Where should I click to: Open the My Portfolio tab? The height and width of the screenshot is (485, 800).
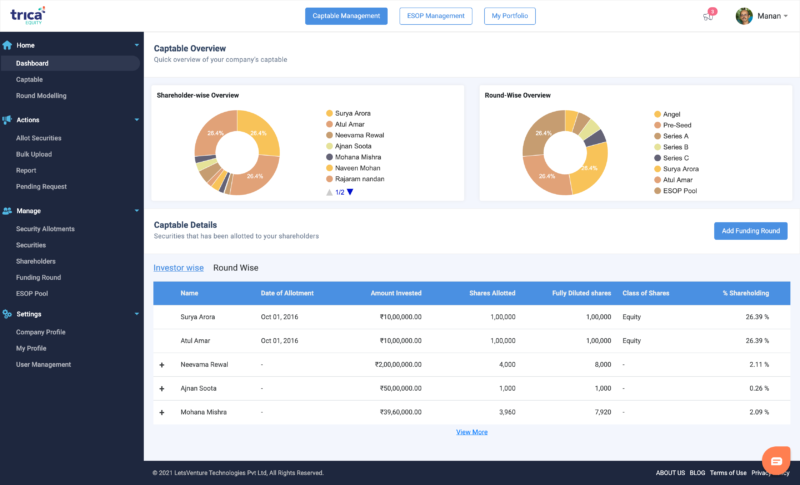(x=510, y=16)
